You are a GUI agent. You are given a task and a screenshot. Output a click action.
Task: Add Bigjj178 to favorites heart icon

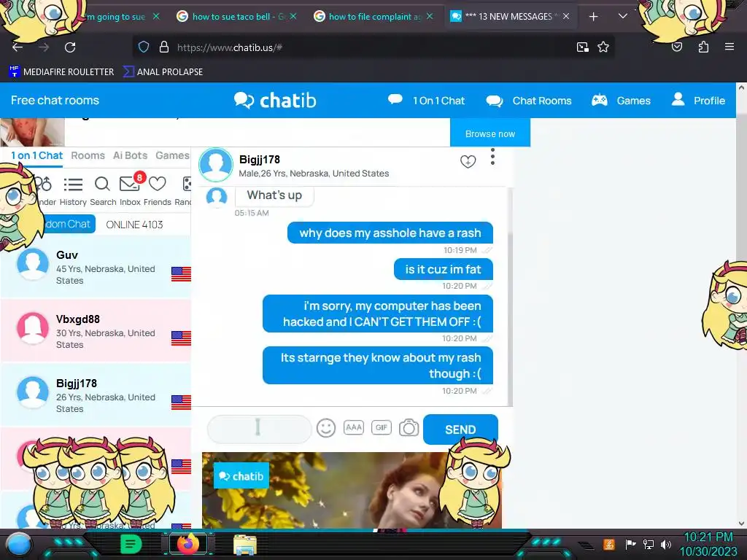[x=468, y=161]
